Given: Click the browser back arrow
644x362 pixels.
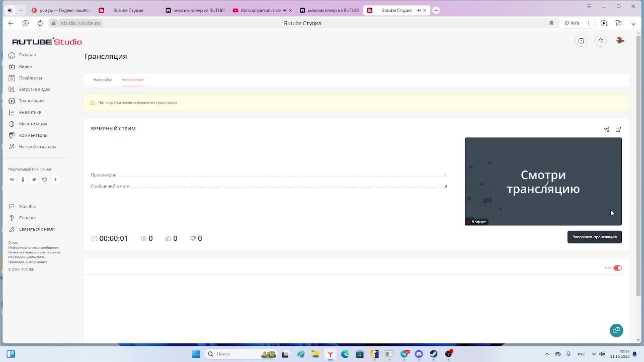Looking at the screenshot, I should pyautogui.click(x=11, y=23).
